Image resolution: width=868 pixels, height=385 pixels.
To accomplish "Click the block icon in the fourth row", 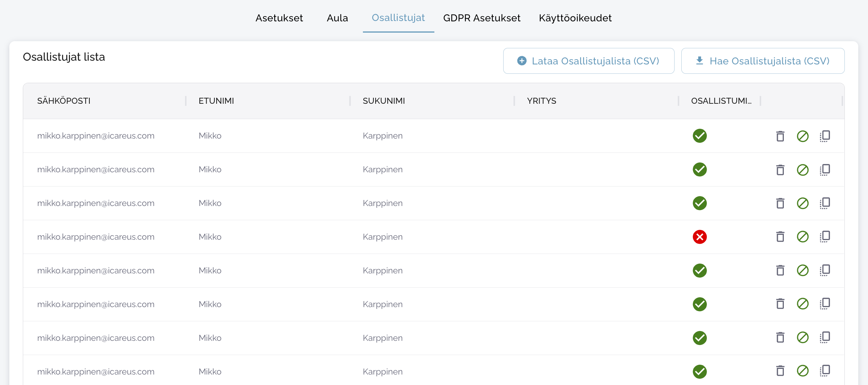I will point(803,237).
